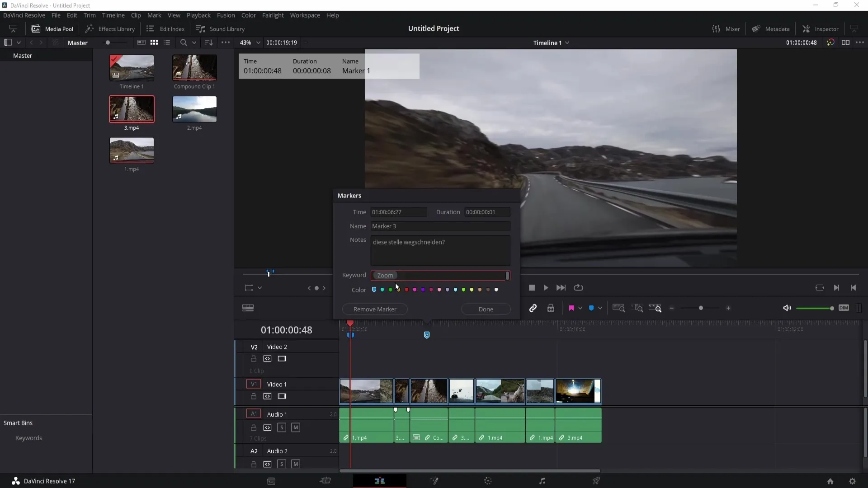The width and height of the screenshot is (868, 488).
Task: Expand the viewer magnification dropdown
Action: click(x=257, y=42)
